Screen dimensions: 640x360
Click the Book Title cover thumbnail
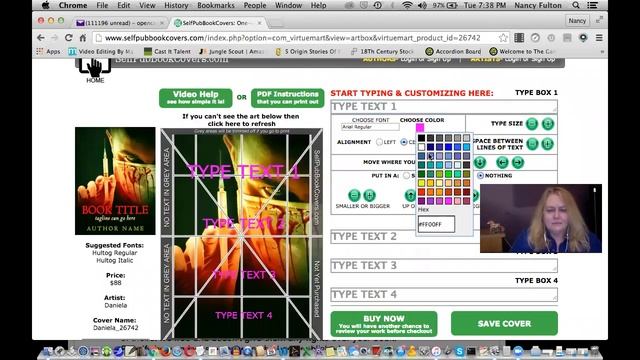(115, 181)
